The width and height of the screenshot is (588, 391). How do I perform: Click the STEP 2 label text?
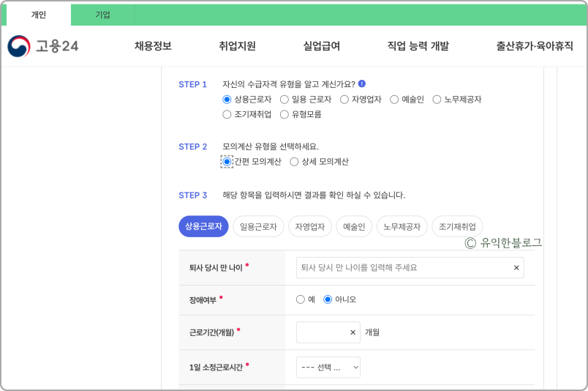pos(193,147)
